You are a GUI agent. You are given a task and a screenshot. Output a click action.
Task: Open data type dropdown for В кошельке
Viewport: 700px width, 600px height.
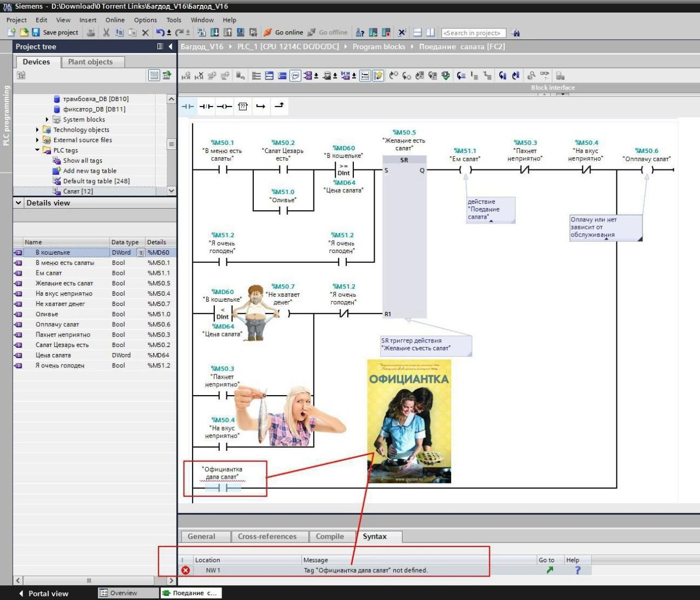click(141, 252)
